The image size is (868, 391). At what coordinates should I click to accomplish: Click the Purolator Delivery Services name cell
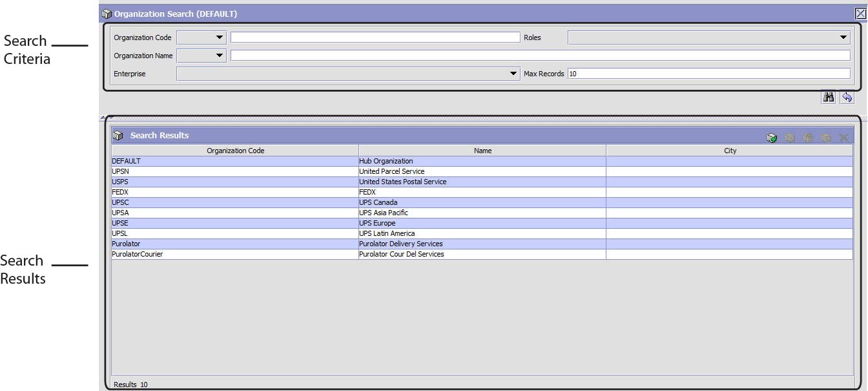pyautogui.click(x=482, y=244)
